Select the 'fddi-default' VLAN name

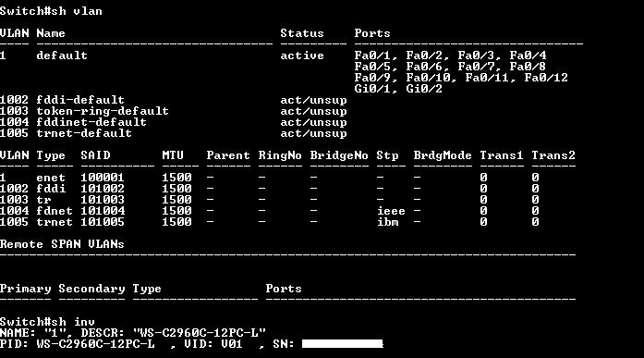tap(80, 100)
